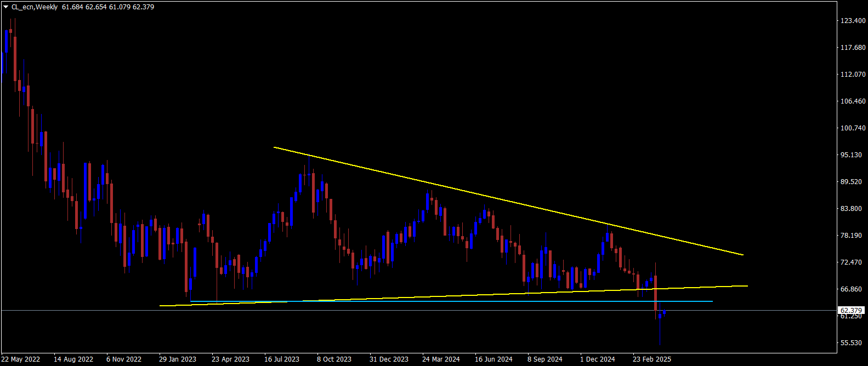Click the low value 61.079 in header
The height and width of the screenshot is (366, 868).
pos(120,7)
